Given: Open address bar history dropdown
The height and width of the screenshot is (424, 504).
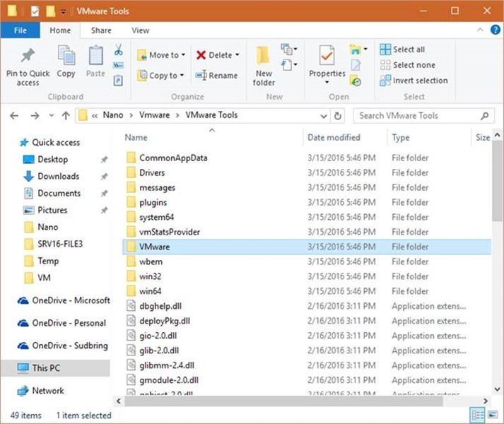Looking at the screenshot, I should (x=324, y=116).
